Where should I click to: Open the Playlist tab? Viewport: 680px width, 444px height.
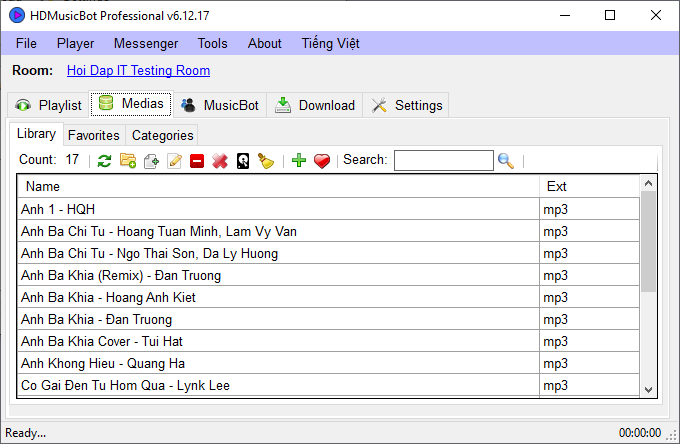48,105
